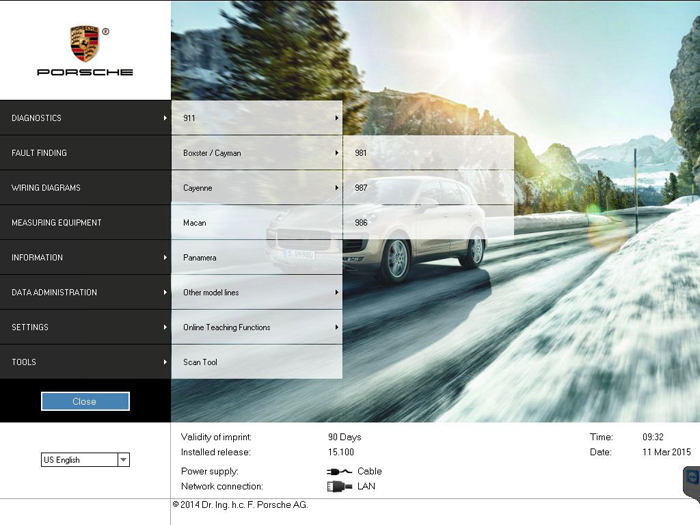700x525 pixels.
Task: Launch the Scan Tool entry
Action: pyautogui.click(x=257, y=362)
